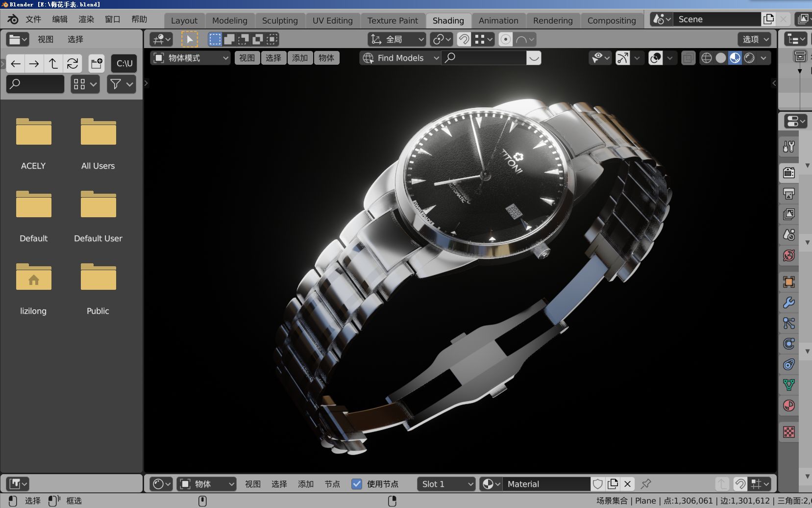Switch to solid viewport shading
This screenshot has width=812, height=508.
point(720,58)
